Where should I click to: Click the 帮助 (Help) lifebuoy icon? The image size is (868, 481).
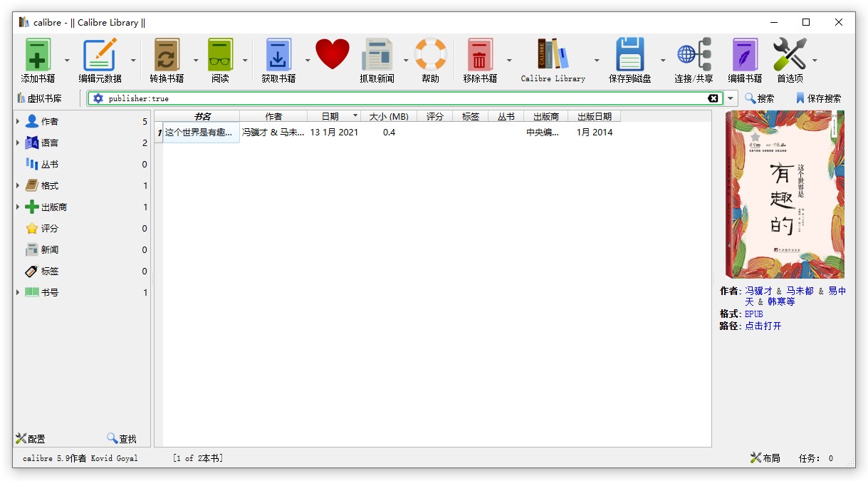430,54
